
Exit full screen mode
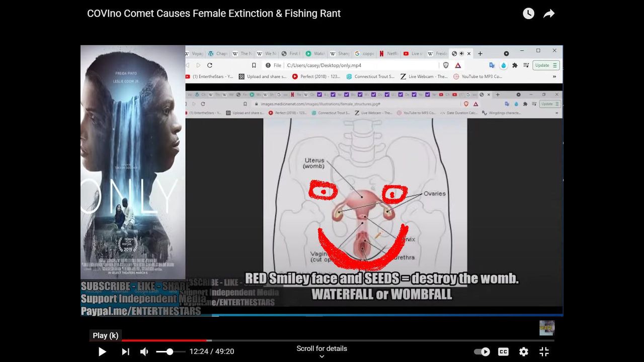544,352
